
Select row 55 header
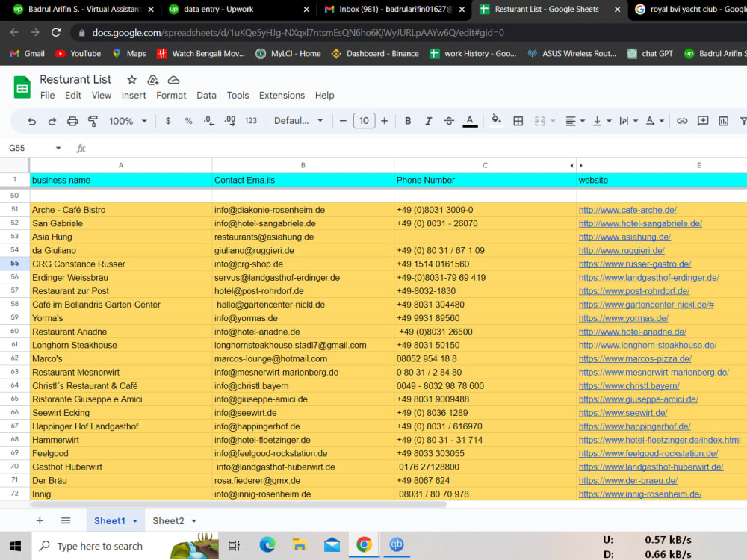click(15, 264)
